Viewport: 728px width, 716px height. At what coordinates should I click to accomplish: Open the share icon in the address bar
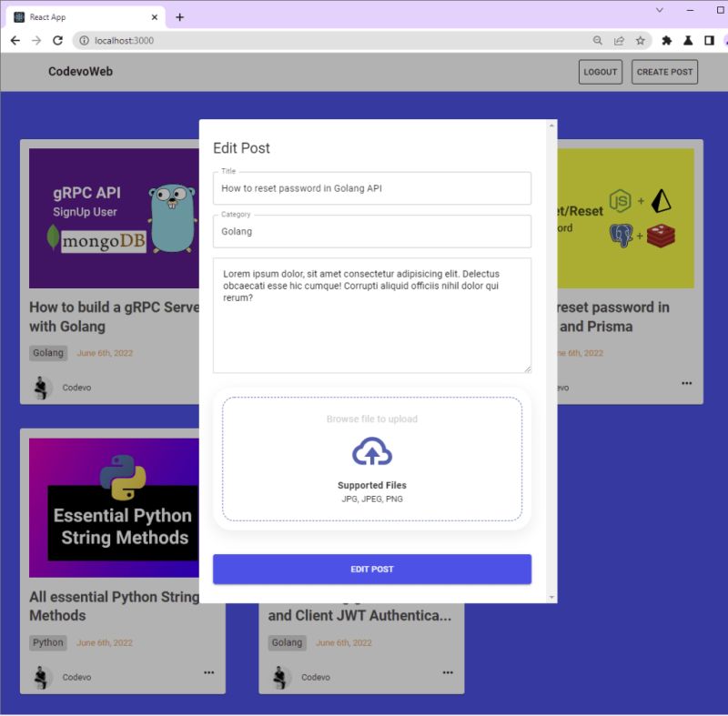tap(620, 41)
